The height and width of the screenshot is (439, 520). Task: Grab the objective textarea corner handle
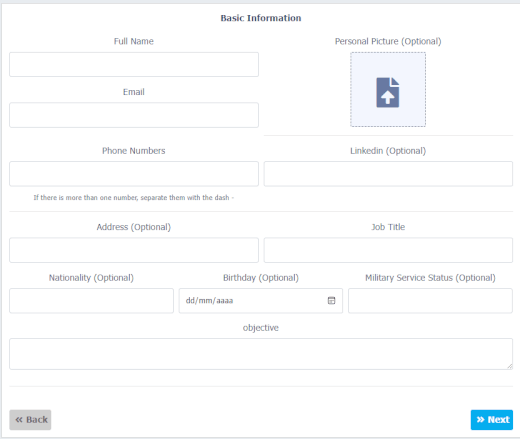point(510,366)
